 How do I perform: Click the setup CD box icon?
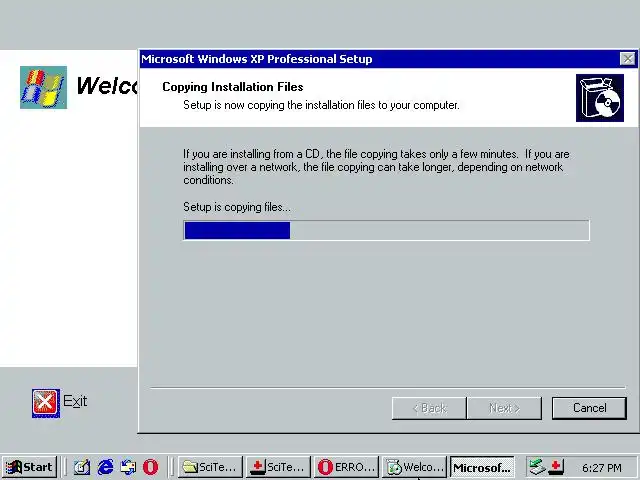point(600,98)
